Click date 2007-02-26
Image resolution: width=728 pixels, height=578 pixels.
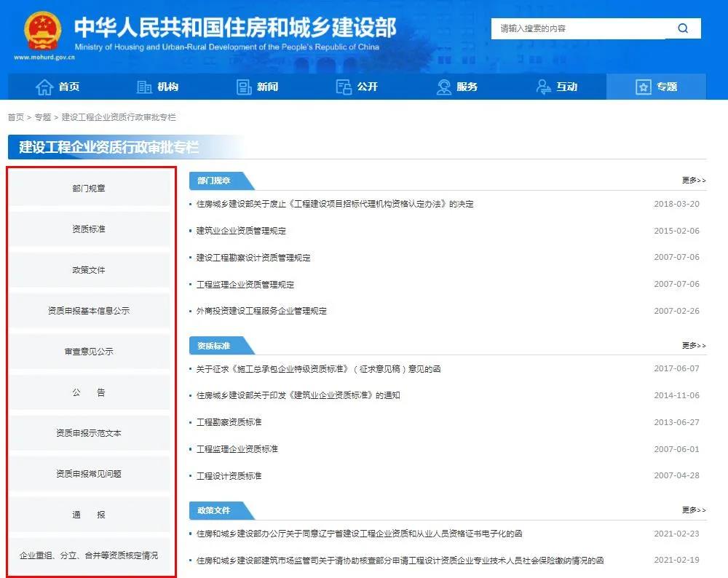tap(676, 311)
